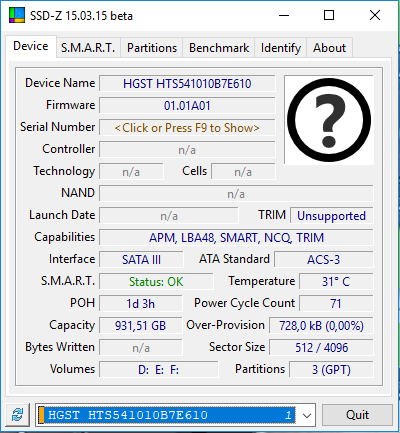Open the Partitions tab
This screenshot has width=400, height=433.
point(152,48)
